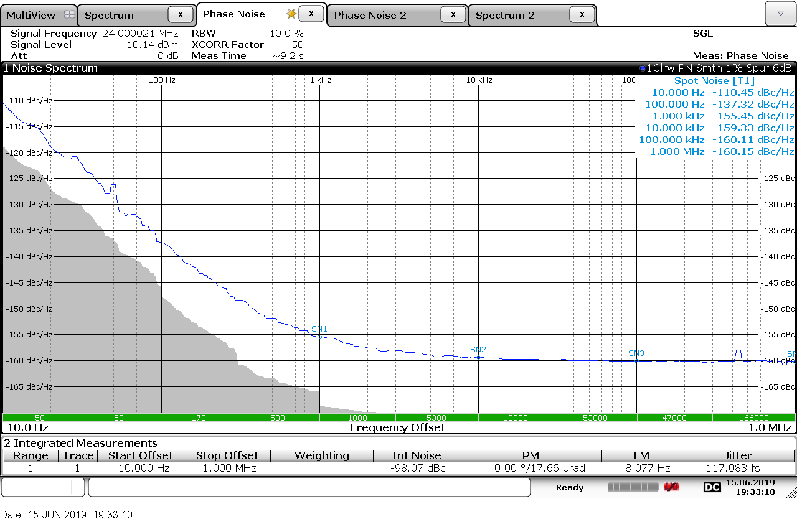
Task: Click the 5300 half-decade bar segment
Action: [x=436, y=418]
